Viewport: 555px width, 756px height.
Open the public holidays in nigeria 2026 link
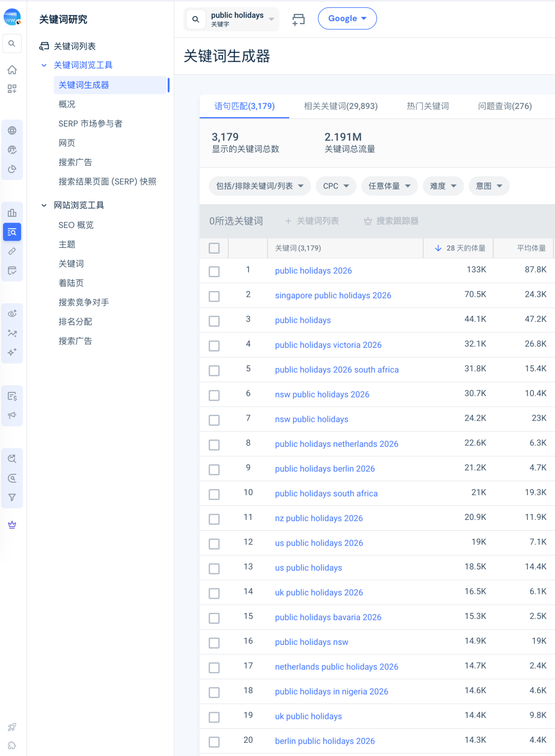coord(331,692)
